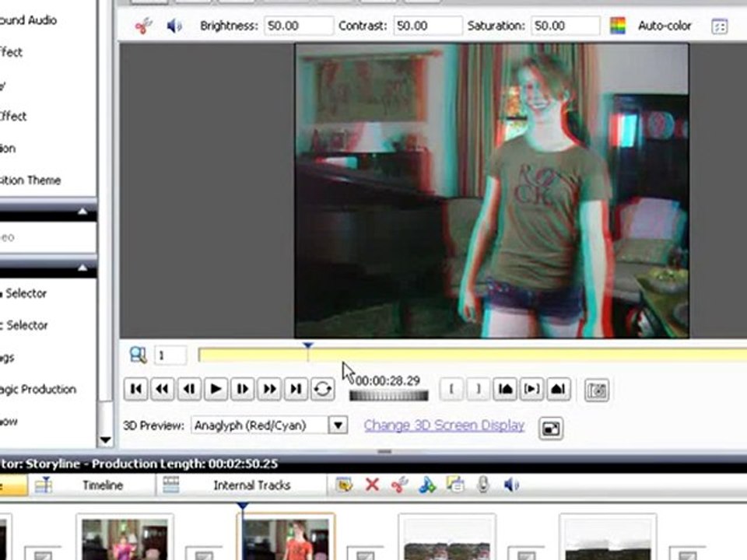Click the red X delete icon
Image resolution: width=747 pixels, height=560 pixels.
point(372,485)
